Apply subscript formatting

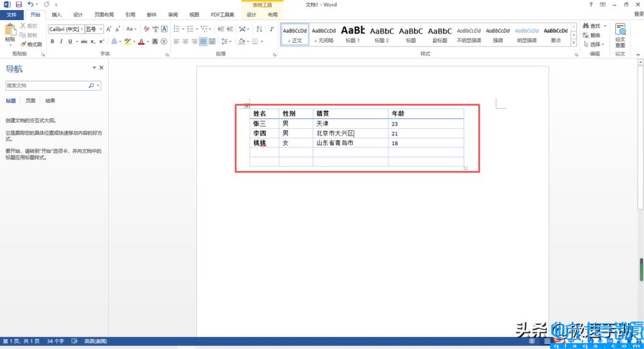pos(93,42)
